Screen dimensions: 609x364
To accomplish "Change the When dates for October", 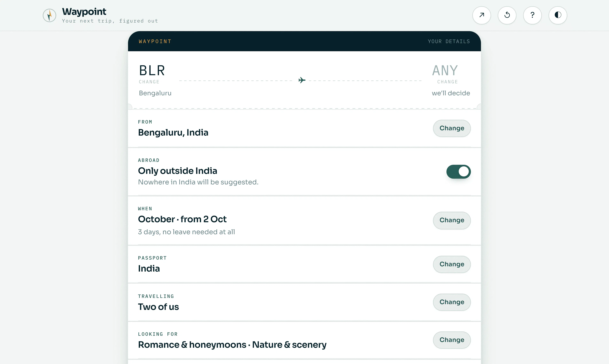I will coord(452,220).
